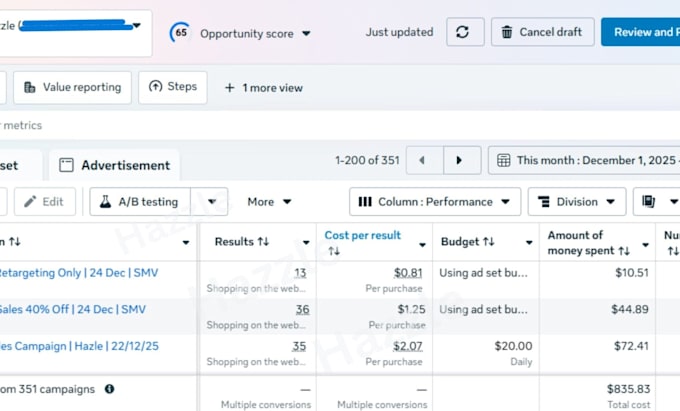Click info icon beside 351 campaigns

109,389
